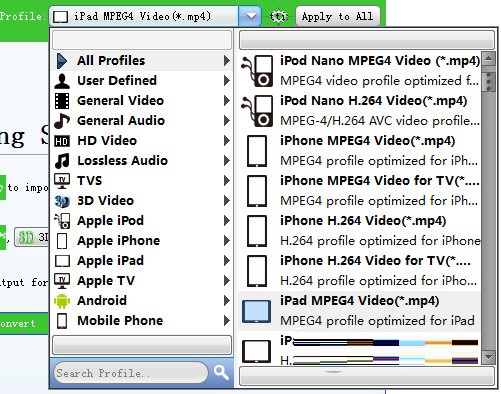Click into the Search Profile field
The image size is (501, 394).
131,373
